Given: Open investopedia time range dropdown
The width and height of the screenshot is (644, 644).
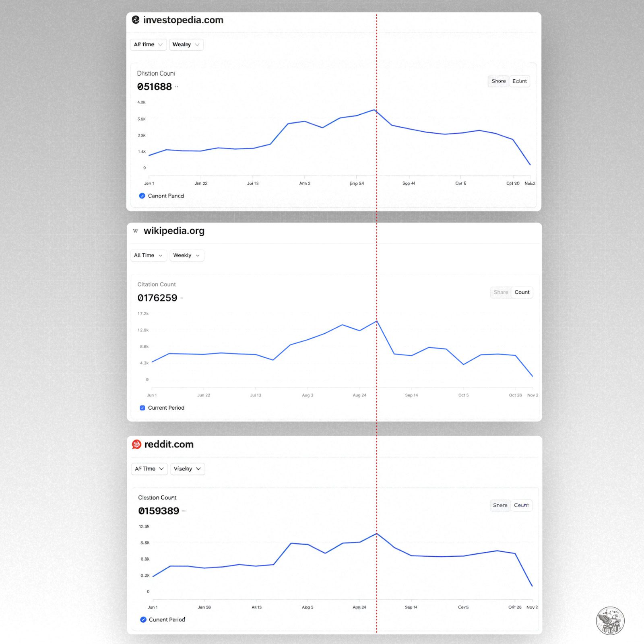Looking at the screenshot, I should point(148,45).
